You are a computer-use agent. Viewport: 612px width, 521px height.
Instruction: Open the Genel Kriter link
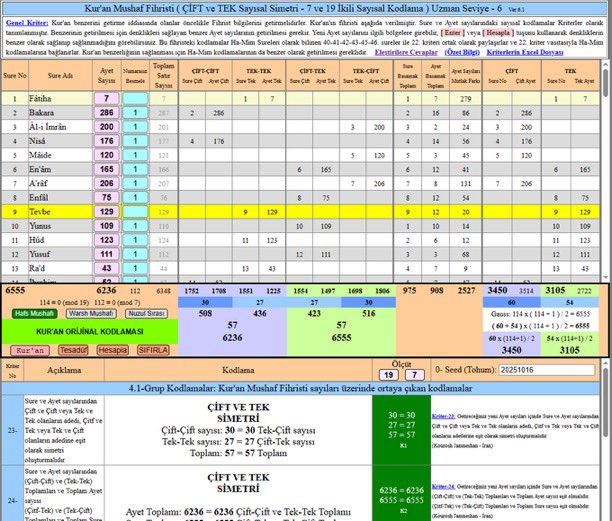coord(27,23)
